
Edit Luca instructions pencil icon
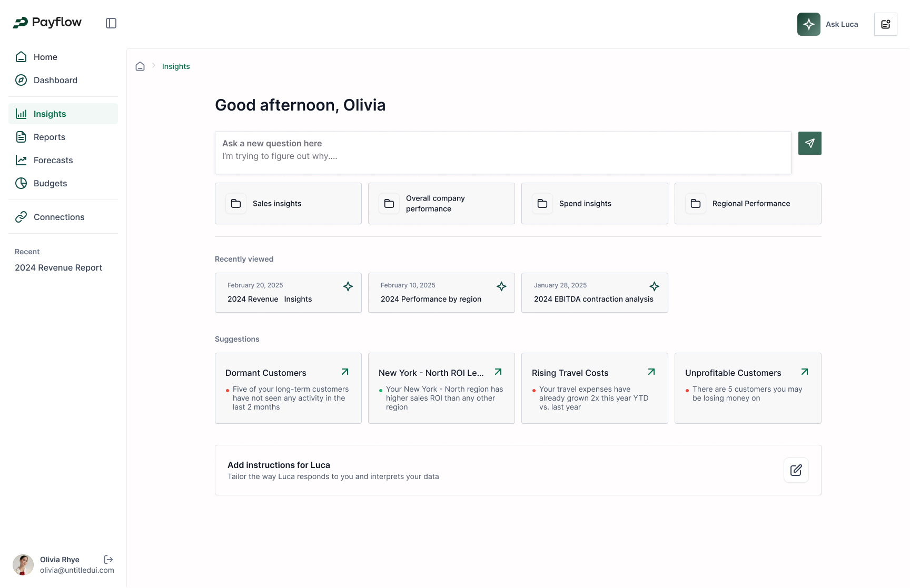pyautogui.click(x=796, y=470)
